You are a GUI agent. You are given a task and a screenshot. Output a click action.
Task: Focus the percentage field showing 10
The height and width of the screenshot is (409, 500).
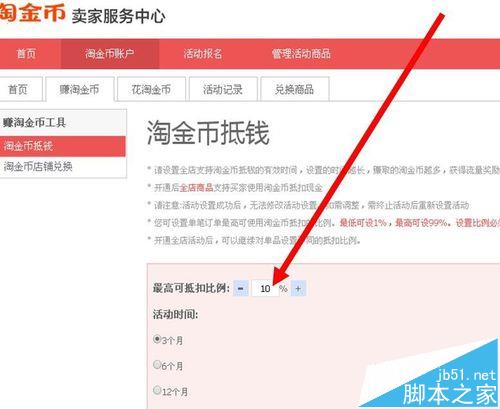[x=265, y=288]
